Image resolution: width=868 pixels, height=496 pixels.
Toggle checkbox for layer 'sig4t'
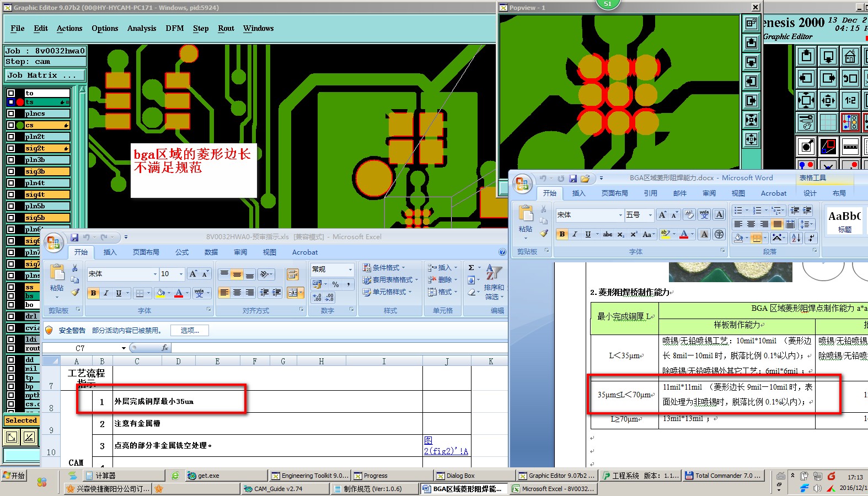tap(11, 195)
